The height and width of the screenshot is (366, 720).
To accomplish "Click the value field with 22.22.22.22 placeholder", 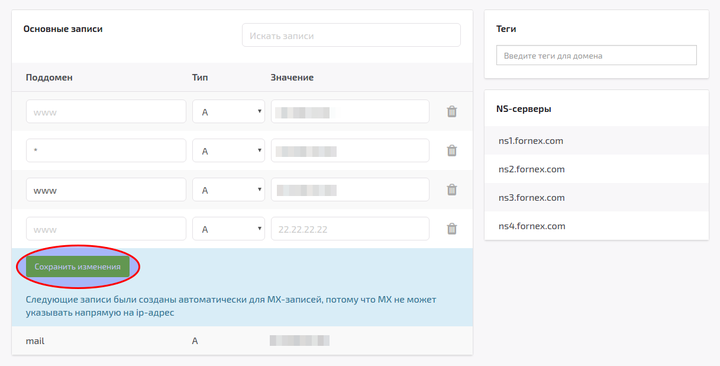I will pos(350,228).
